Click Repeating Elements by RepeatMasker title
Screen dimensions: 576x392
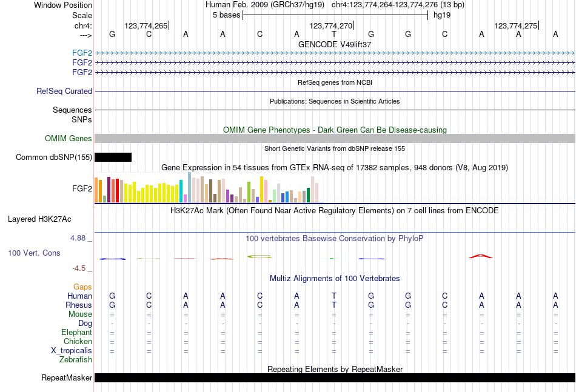[x=335, y=369]
